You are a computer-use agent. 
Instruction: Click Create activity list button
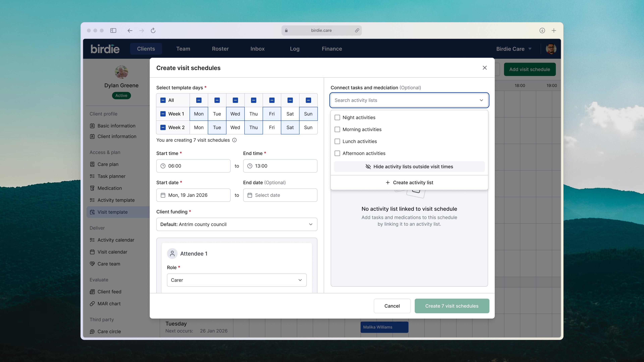pos(409,183)
